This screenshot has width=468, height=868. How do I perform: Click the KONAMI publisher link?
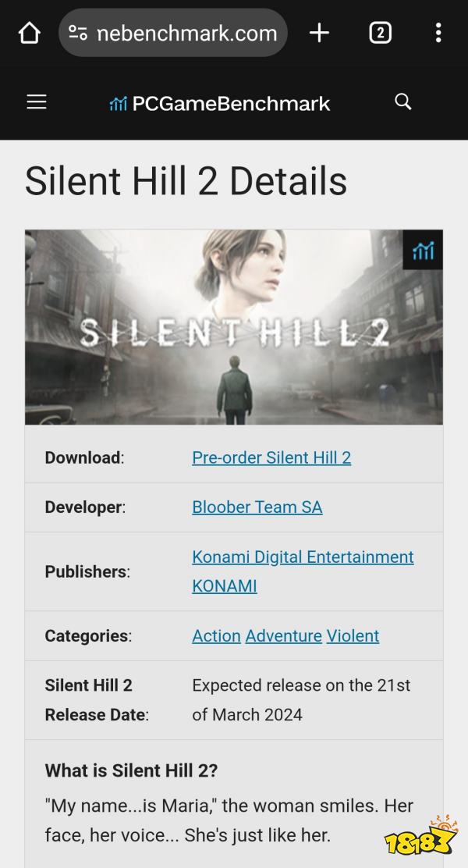pyautogui.click(x=225, y=586)
